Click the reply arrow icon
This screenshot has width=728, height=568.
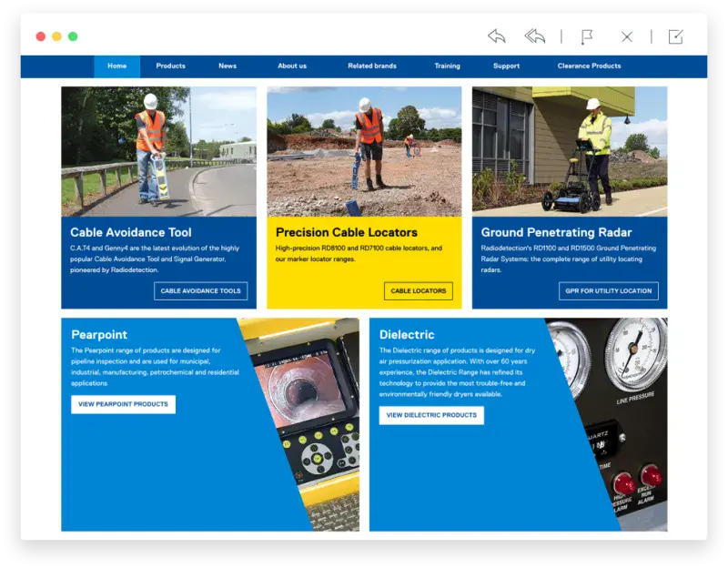pos(496,36)
